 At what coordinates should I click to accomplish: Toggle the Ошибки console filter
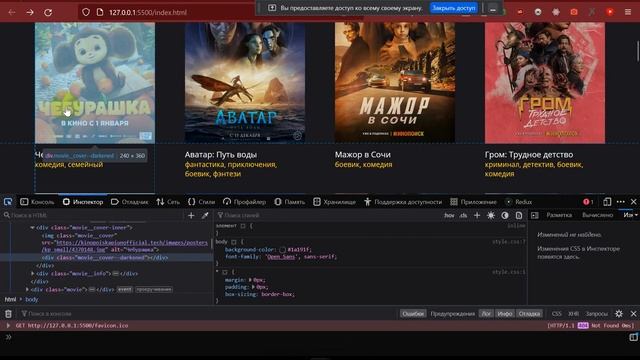413,313
